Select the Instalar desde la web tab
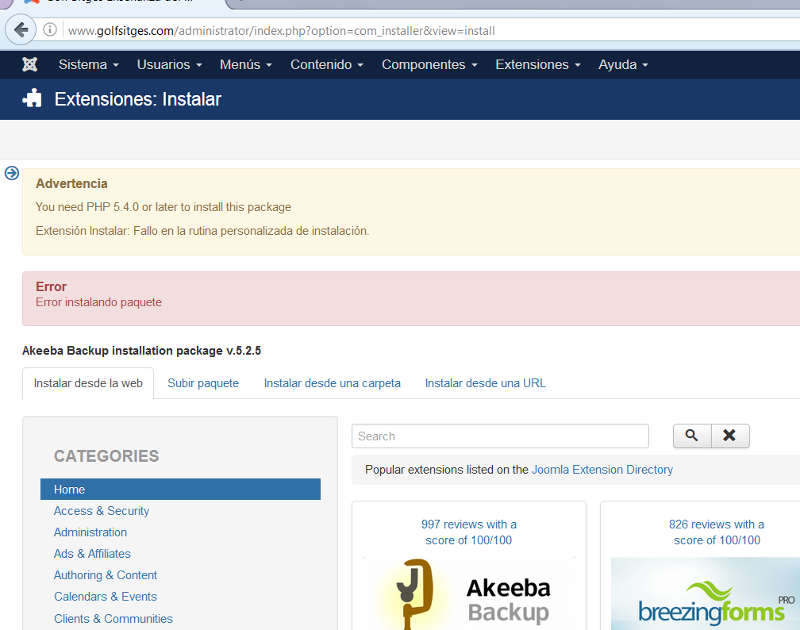 [88, 383]
